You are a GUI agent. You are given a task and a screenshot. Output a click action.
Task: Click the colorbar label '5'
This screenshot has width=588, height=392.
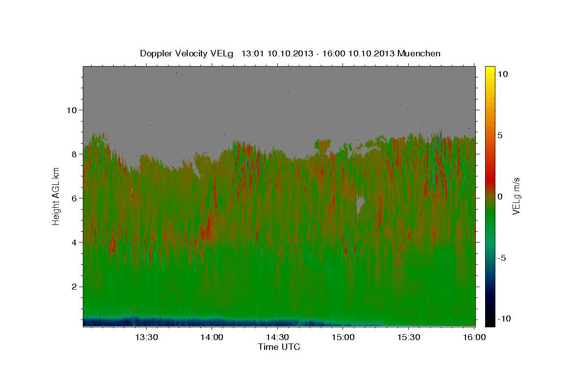pyautogui.click(x=500, y=135)
